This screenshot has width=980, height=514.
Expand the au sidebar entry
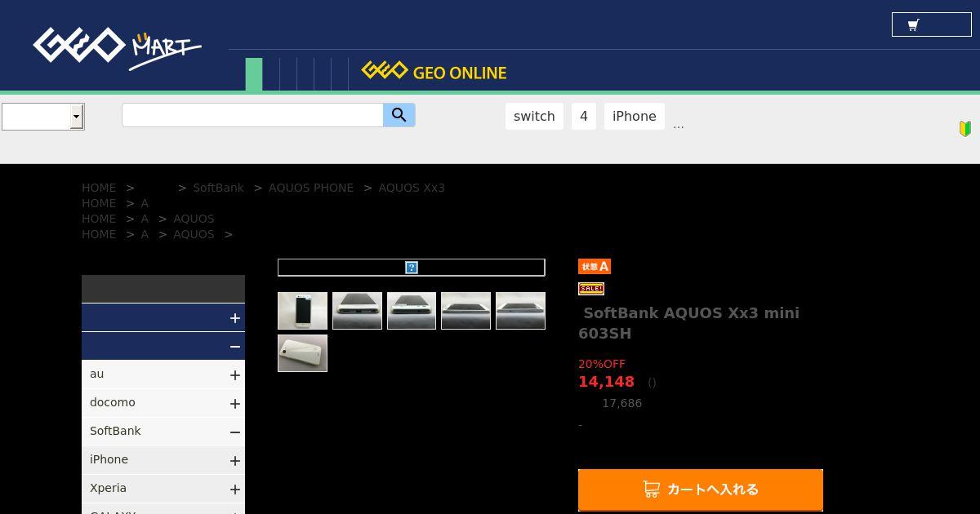coord(234,375)
